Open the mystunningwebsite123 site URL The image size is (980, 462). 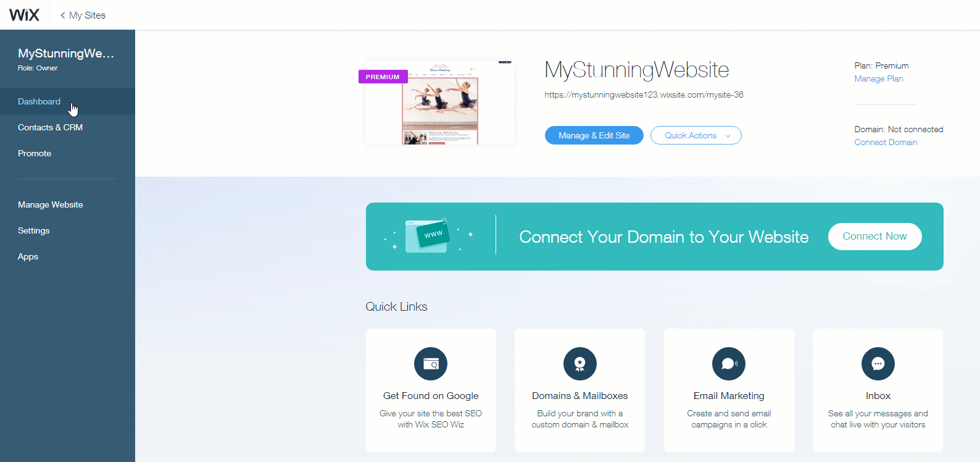coord(644,95)
